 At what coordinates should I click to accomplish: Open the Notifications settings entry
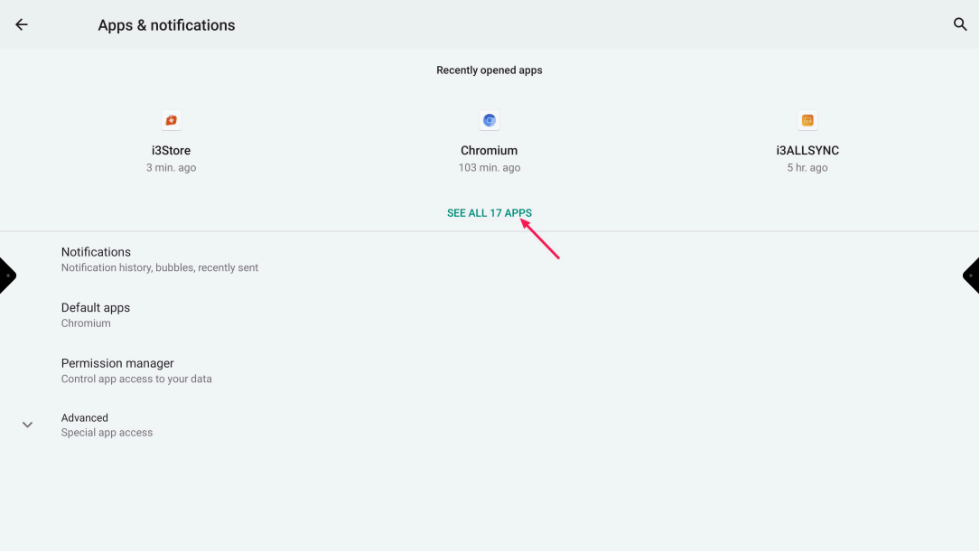(96, 252)
